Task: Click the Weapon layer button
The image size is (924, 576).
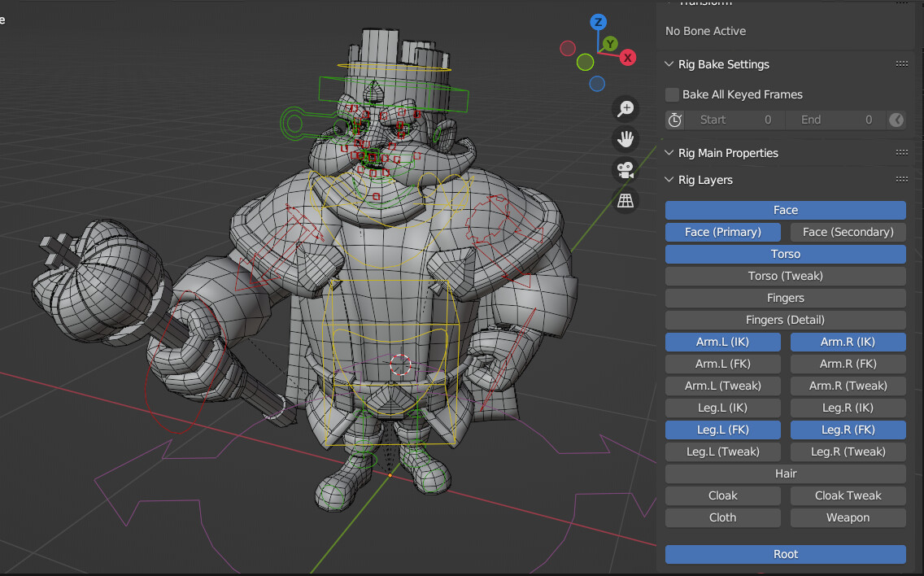Action: coord(848,517)
